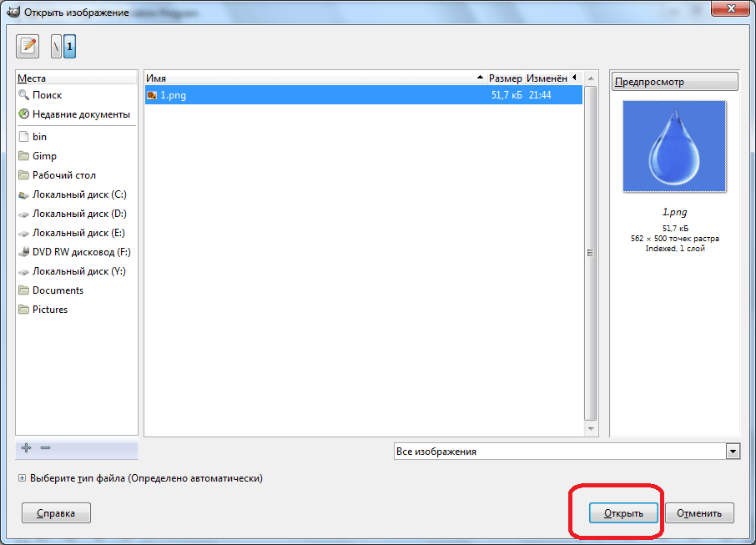
Task: Click the water drop preview thumbnail
Action: pos(674,146)
